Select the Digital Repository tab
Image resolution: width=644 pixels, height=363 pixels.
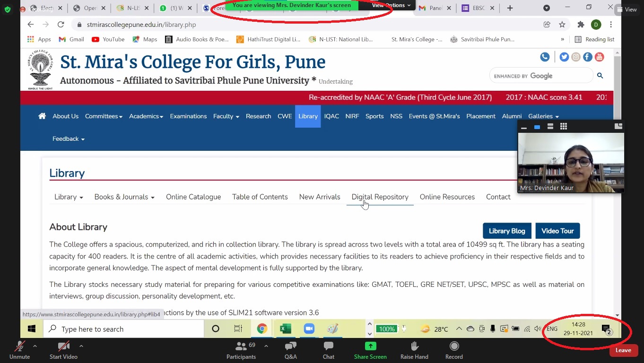tap(380, 197)
